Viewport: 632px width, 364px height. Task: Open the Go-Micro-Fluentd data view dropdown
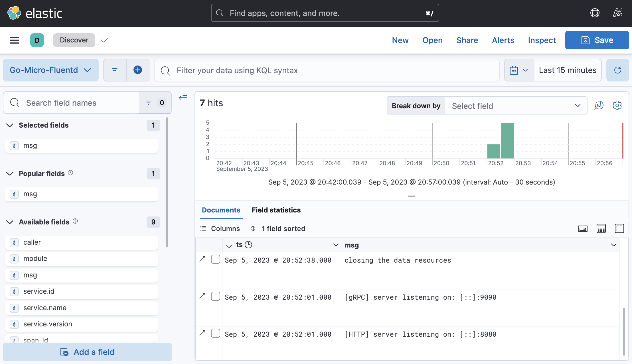point(51,70)
